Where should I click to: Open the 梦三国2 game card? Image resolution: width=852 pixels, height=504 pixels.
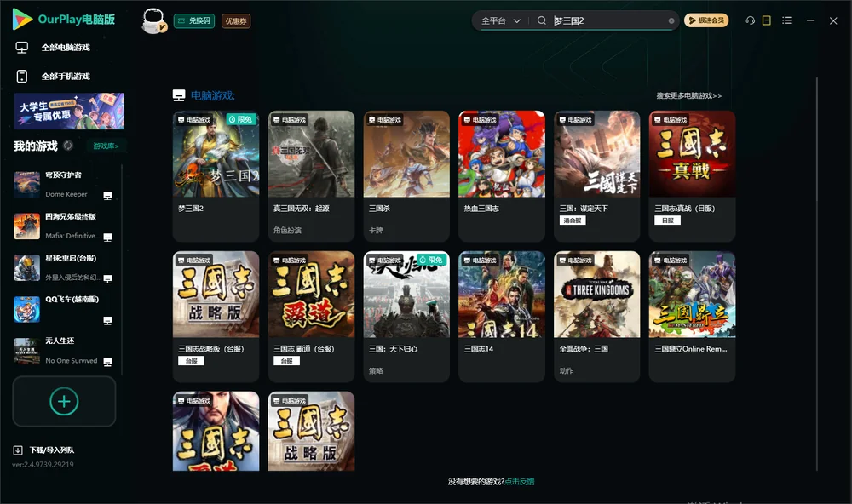[216, 176]
